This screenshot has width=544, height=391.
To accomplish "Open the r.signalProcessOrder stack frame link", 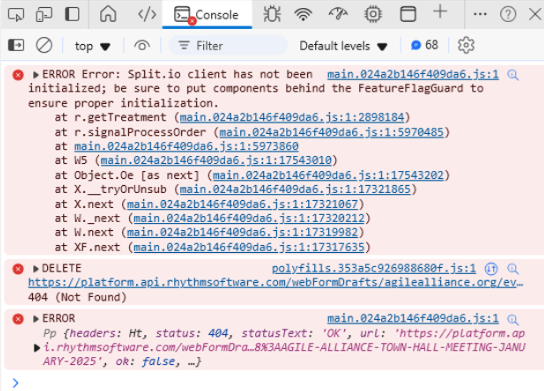I will point(331,132).
